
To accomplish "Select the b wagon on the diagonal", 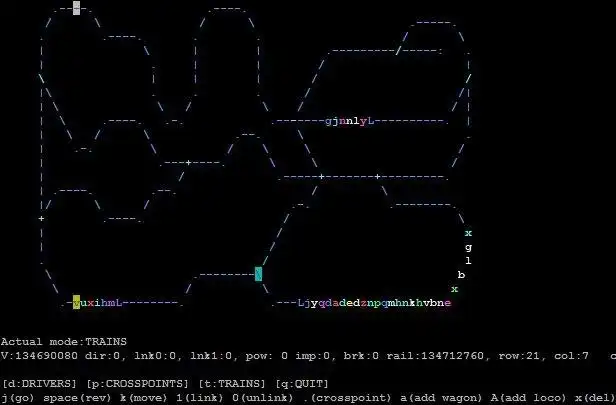I will 461,275.
